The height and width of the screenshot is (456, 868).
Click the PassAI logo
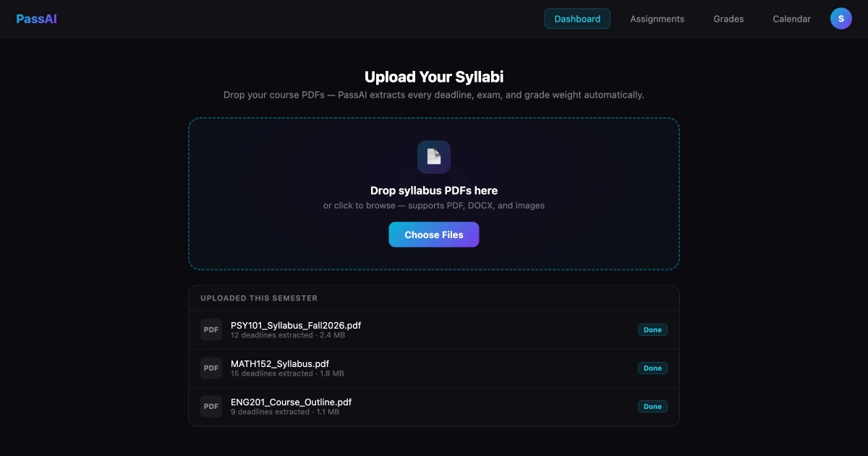click(x=36, y=19)
